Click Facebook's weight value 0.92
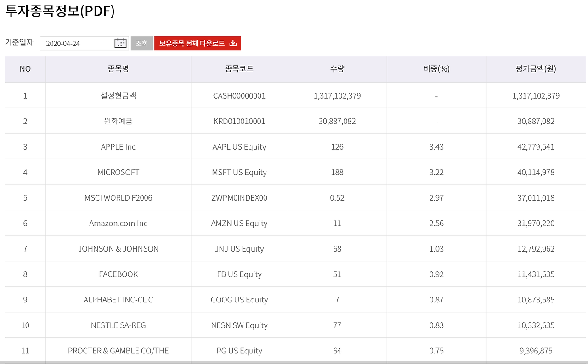 coord(436,274)
